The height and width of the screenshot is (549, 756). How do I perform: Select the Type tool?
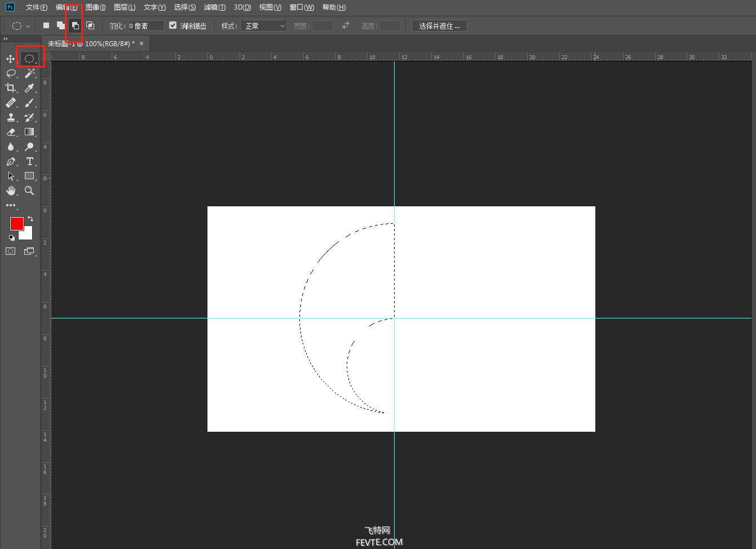(29, 161)
